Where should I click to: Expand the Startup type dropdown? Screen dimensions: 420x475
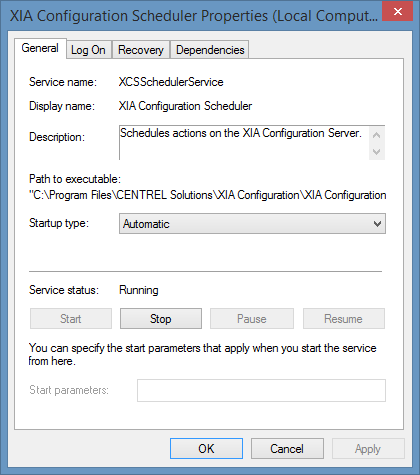point(252,224)
